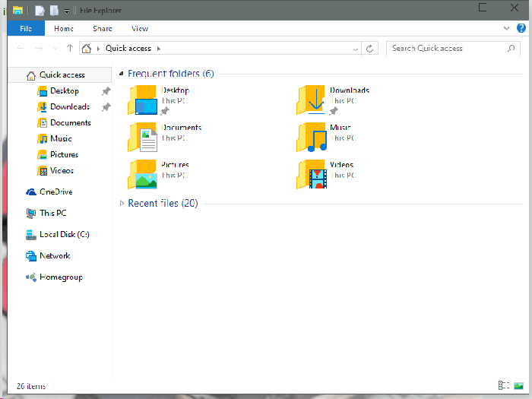
Task: Open the Share ribbon tab
Action: pyautogui.click(x=103, y=29)
